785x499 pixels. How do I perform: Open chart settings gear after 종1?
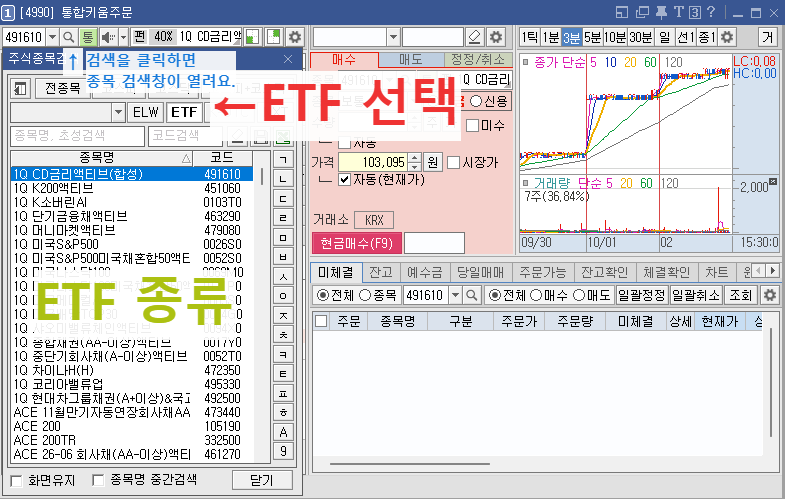pos(726,37)
